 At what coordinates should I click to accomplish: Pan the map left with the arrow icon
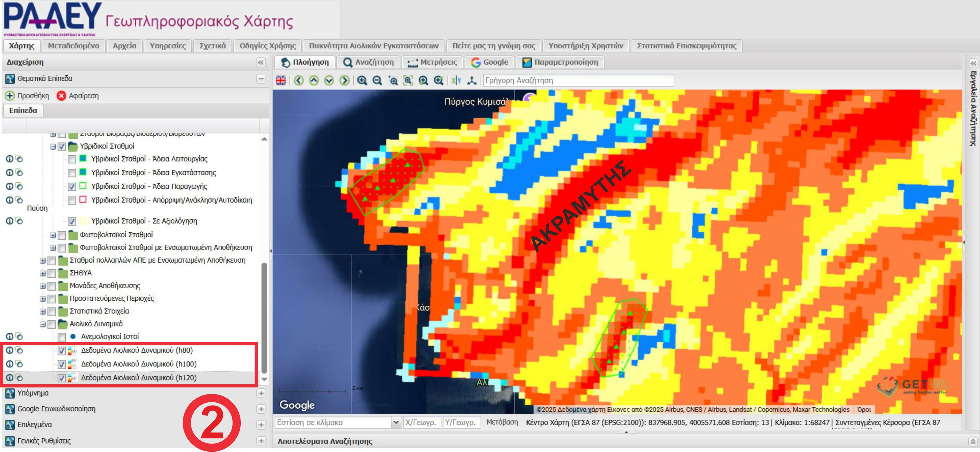click(x=299, y=80)
